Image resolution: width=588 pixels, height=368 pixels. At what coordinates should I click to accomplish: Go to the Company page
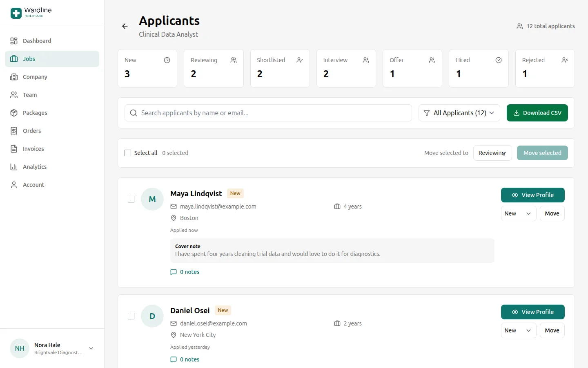(52, 77)
